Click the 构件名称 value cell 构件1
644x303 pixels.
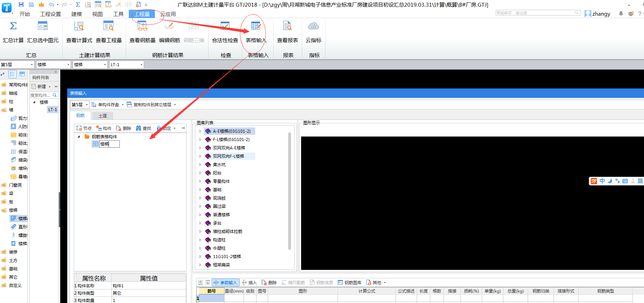coord(149,286)
